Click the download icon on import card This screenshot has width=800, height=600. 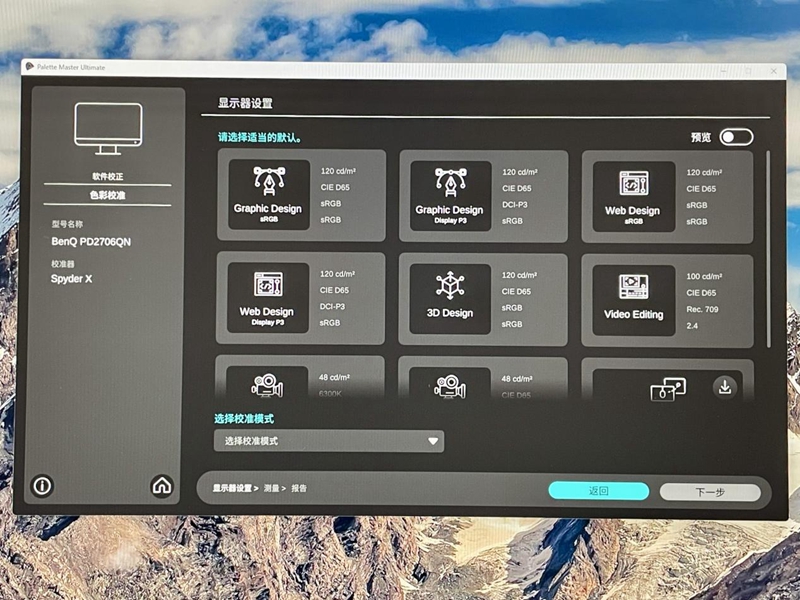[725, 387]
